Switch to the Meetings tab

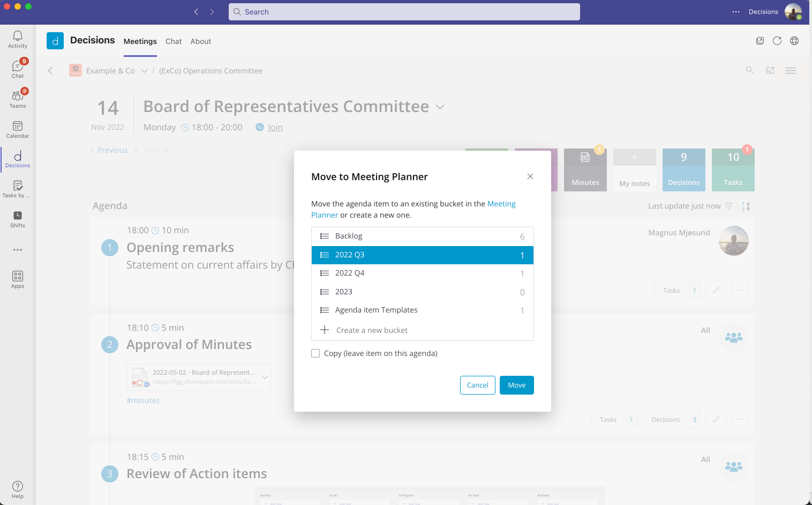pos(140,41)
